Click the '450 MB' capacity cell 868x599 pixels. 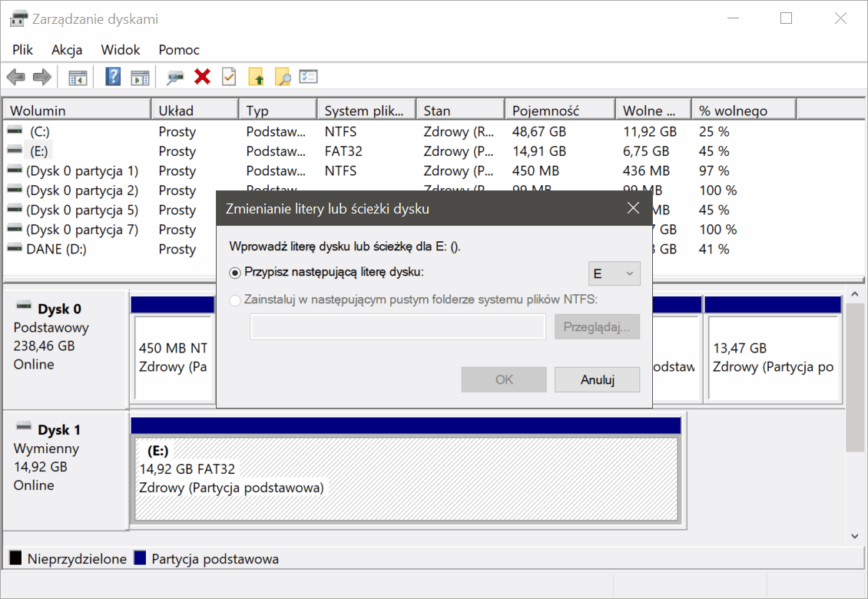pyautogui.click(x=536, y=170)
